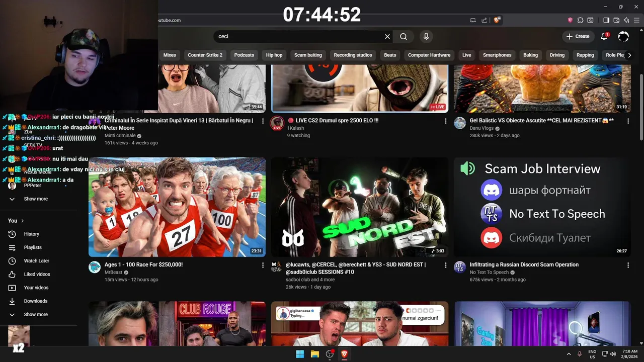Select the Counter-Strike 2 filter chip

click(x=205, y=55)
